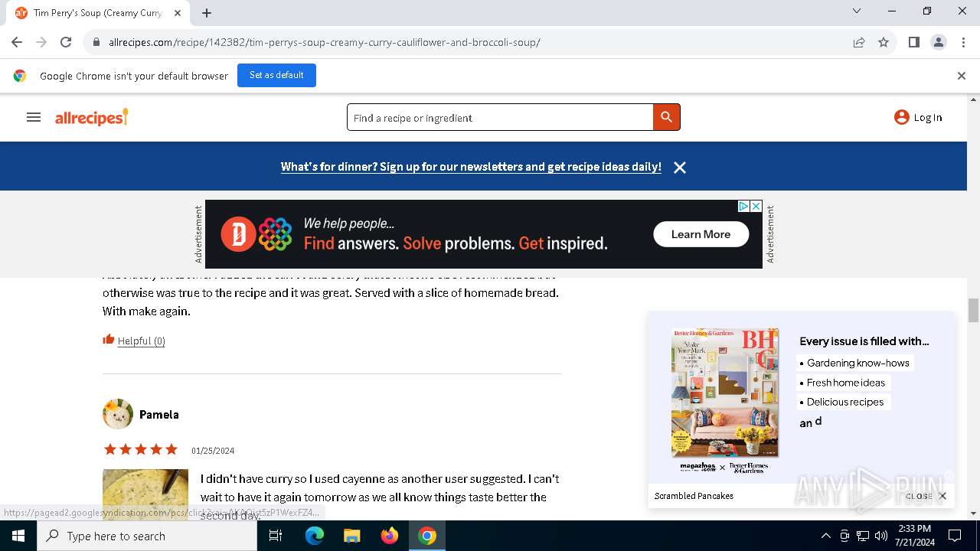Click the scrollbar down arrow
The width and height of the screenshot is (980, 551).
(x=973, y=514)
